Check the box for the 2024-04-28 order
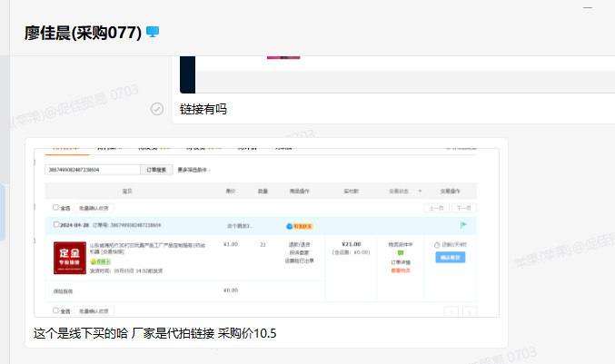The width and height of the screenshot is (615, 364). click(56, 224)
